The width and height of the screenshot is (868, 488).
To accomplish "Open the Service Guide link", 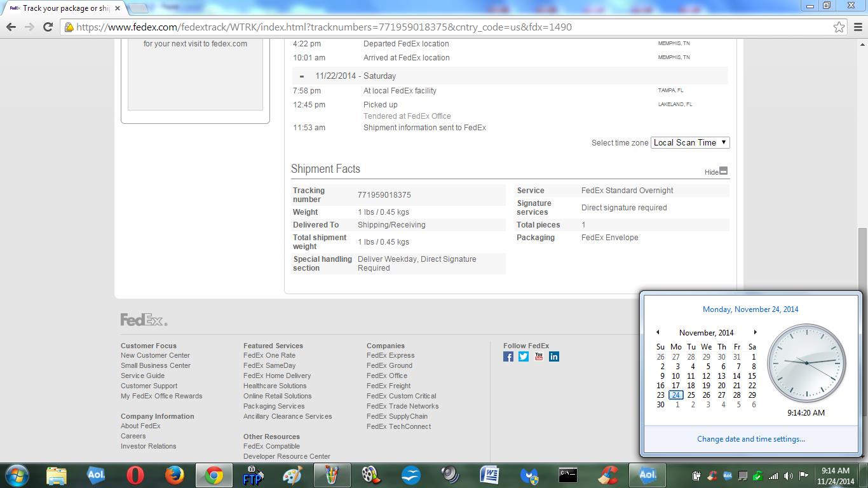I will [x=142, y=376].
